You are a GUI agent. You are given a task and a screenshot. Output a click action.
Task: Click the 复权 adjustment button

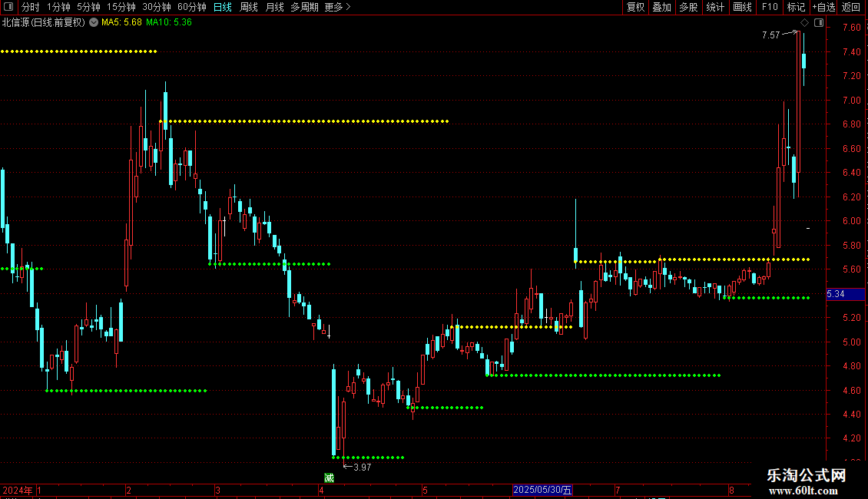[x=635, y=7]
